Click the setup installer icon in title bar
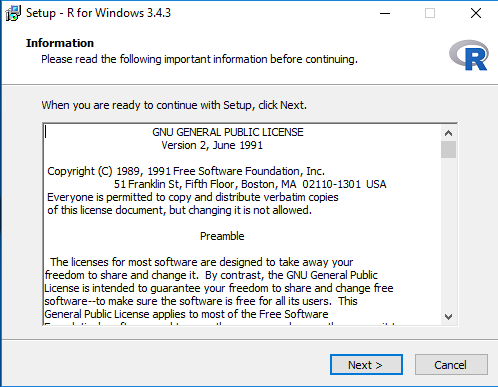This screenshot has height=387, width=498. 13,13
